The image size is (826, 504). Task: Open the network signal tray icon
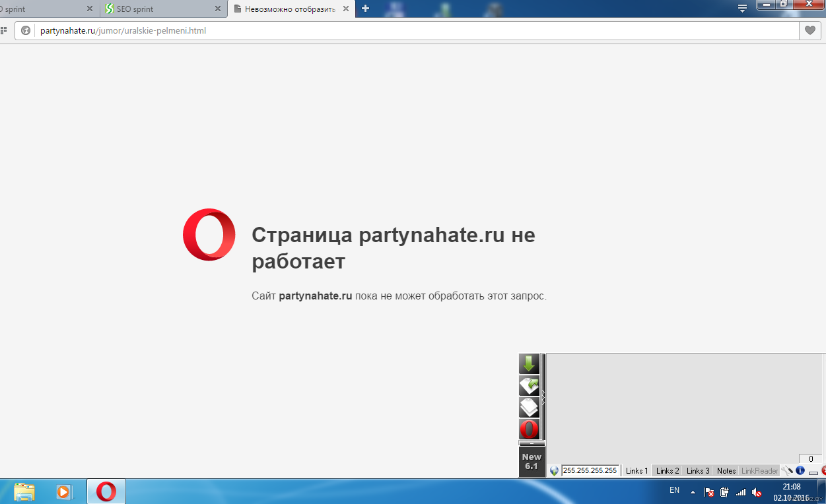(741, 492)
